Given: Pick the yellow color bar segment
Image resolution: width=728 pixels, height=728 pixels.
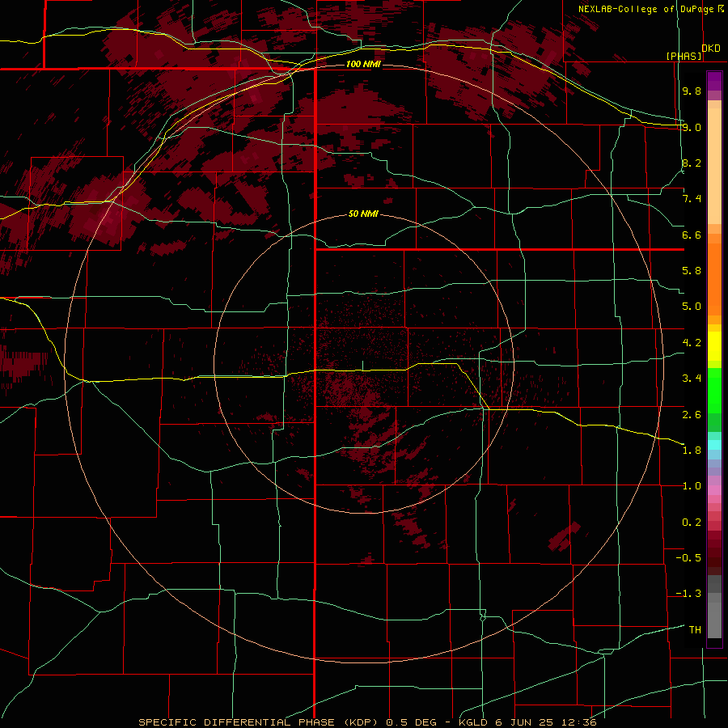Looking at the screenshot, I should (x=714, y=346).
